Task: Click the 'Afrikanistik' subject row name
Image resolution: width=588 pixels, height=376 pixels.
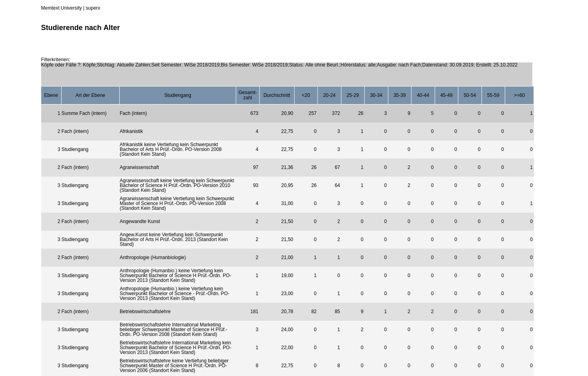Action: point(131,131)
